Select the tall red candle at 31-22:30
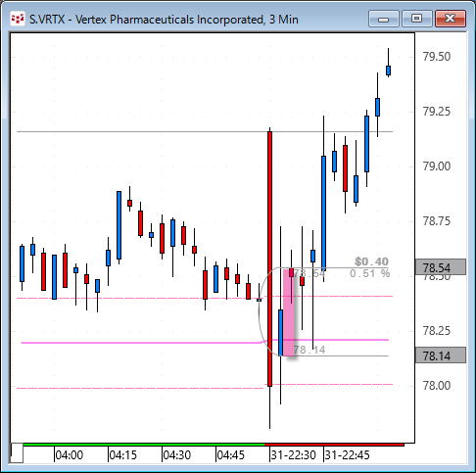This screenshot has width=476, height=473. click(269, 259)
